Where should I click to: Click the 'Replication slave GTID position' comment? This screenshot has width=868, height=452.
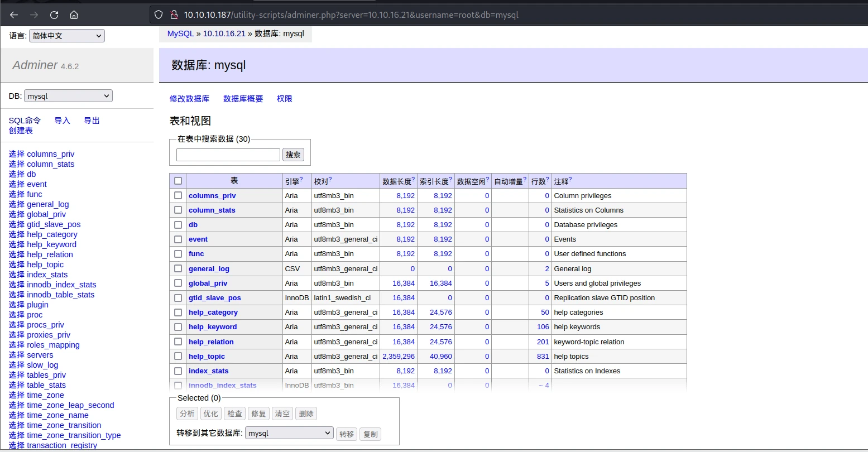click(x=605, y=297)
